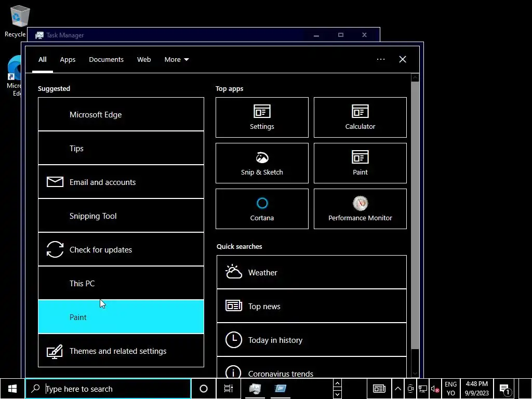Open Task View on the taskbar
Screen dimensions: 532x399
(229, 389)
